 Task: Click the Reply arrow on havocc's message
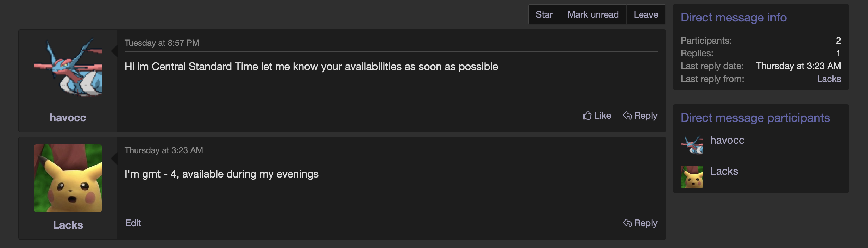[628, 116]
